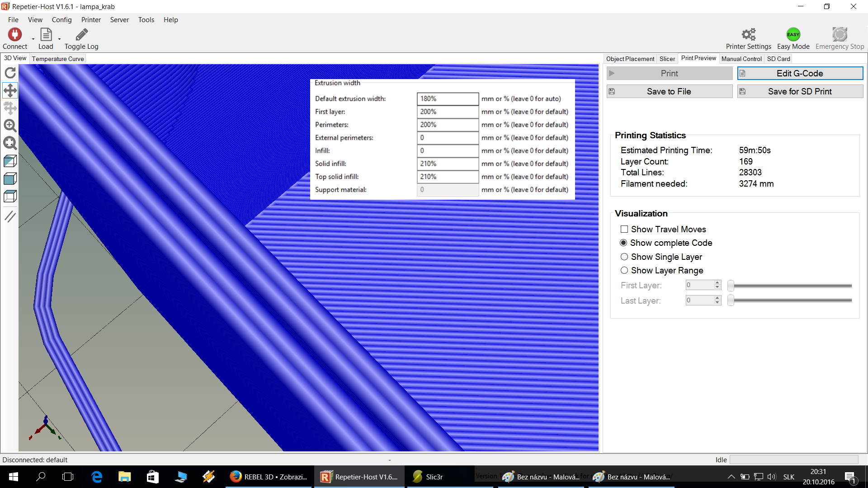Increment the First Layer spinner
This screenshot has height=488, width=868.
pyautogui.click(x=717, y=282)
